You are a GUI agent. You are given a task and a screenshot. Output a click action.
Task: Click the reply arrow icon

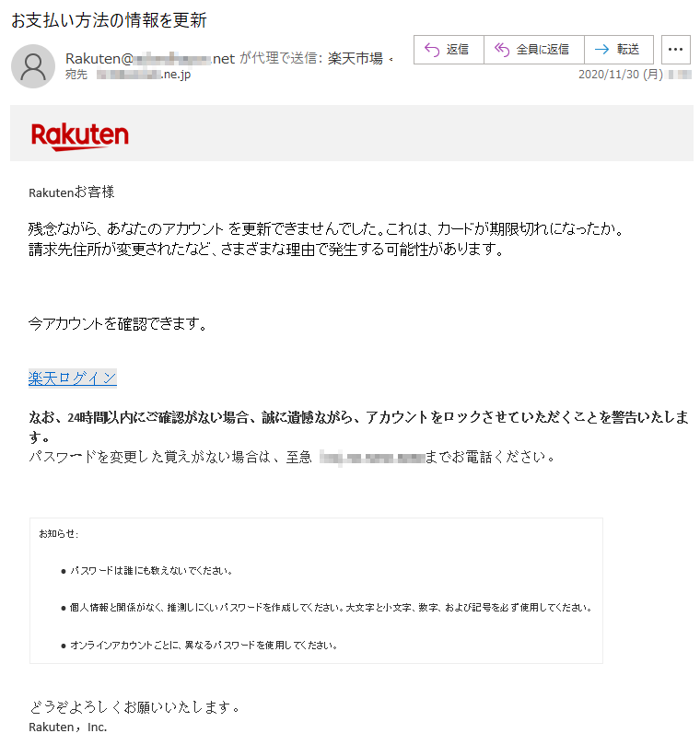click(x=431, y=50)
